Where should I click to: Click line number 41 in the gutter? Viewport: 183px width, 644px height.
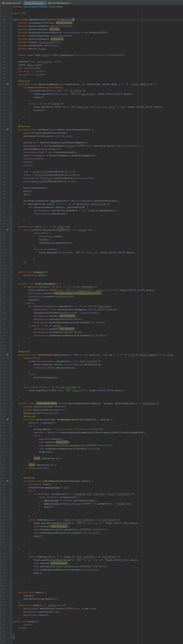click(x=4, y=20)
